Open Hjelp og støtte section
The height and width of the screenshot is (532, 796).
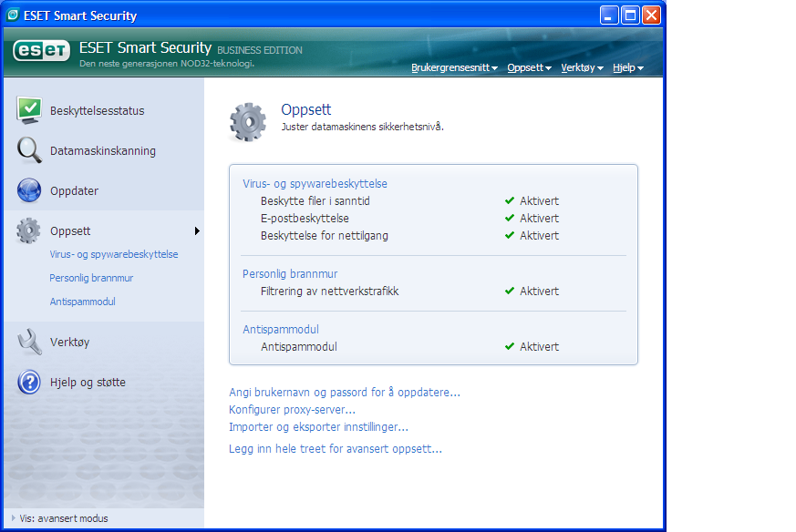coord(88,383)
